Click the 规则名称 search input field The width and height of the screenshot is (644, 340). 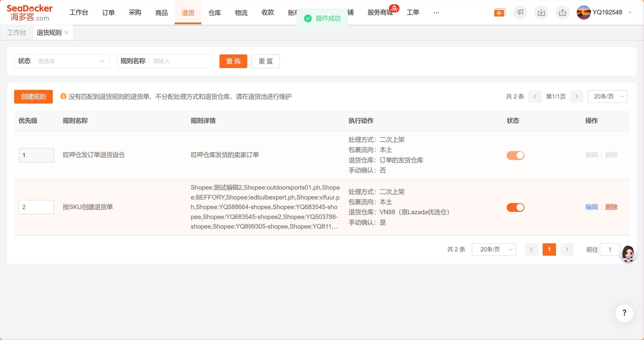pyautogui.click(x=180, y=61)
